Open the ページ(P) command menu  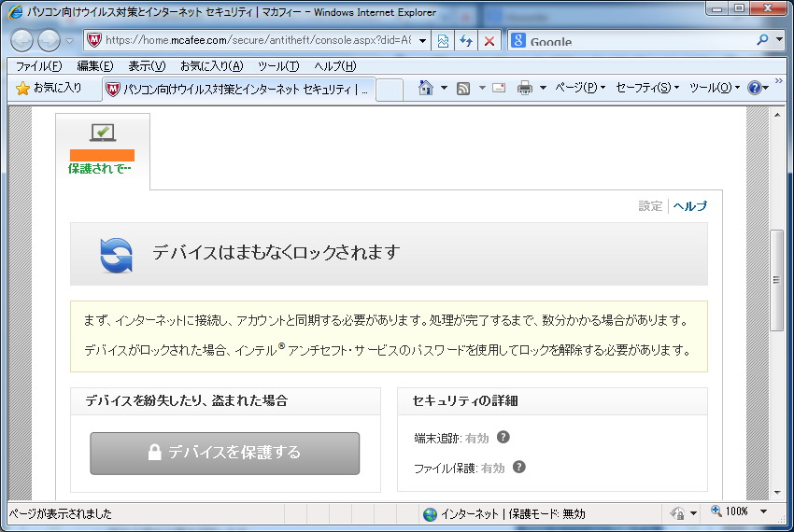coord(580,88)
